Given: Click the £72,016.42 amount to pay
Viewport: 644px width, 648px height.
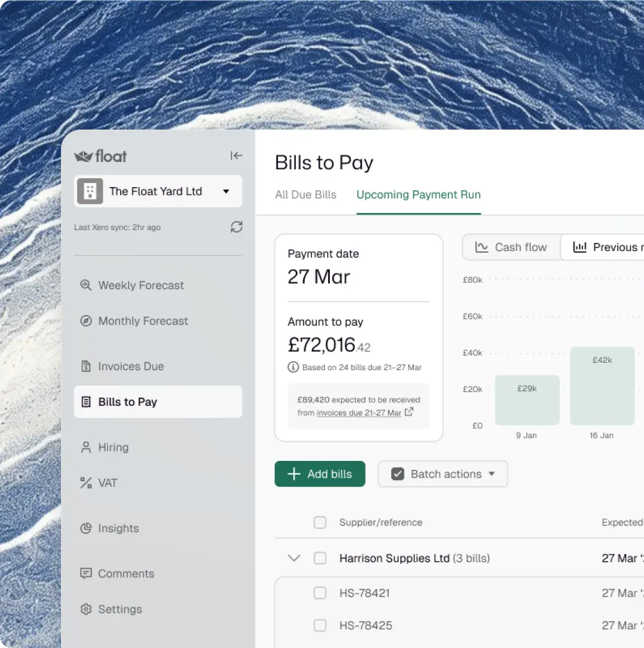Looking at the screenshot, I should pos(329,345).
